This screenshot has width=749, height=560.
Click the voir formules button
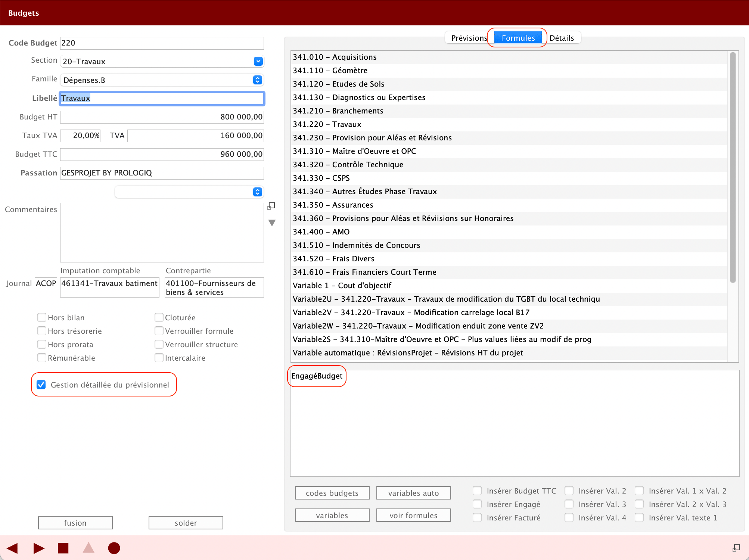[x=413, y=515]
